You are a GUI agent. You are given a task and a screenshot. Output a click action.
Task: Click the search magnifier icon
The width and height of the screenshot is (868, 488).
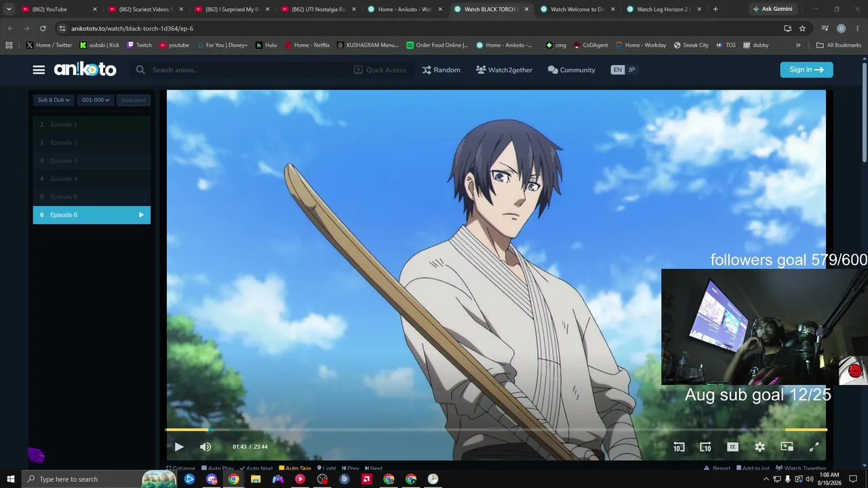click(x=140, y=70)
